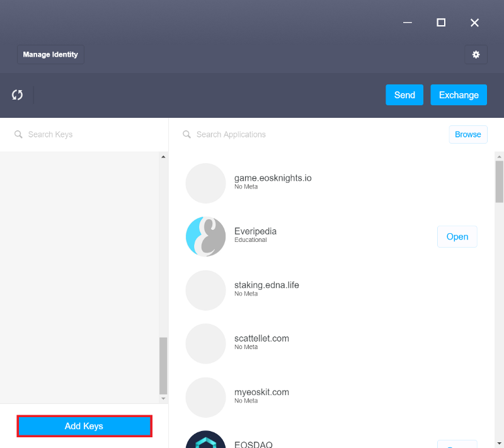
Task: Click the myeoskit.com placeholder avatar
Action: click(206, 397)
